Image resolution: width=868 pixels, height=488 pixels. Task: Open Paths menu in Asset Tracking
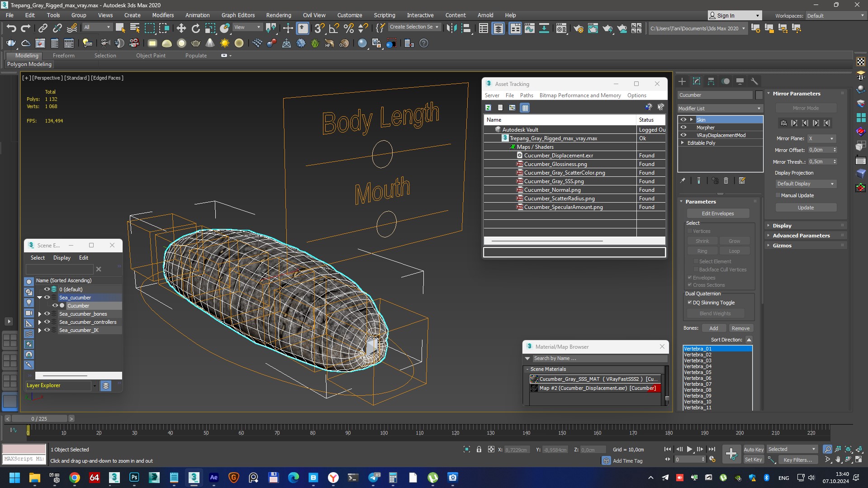point(526,95)
